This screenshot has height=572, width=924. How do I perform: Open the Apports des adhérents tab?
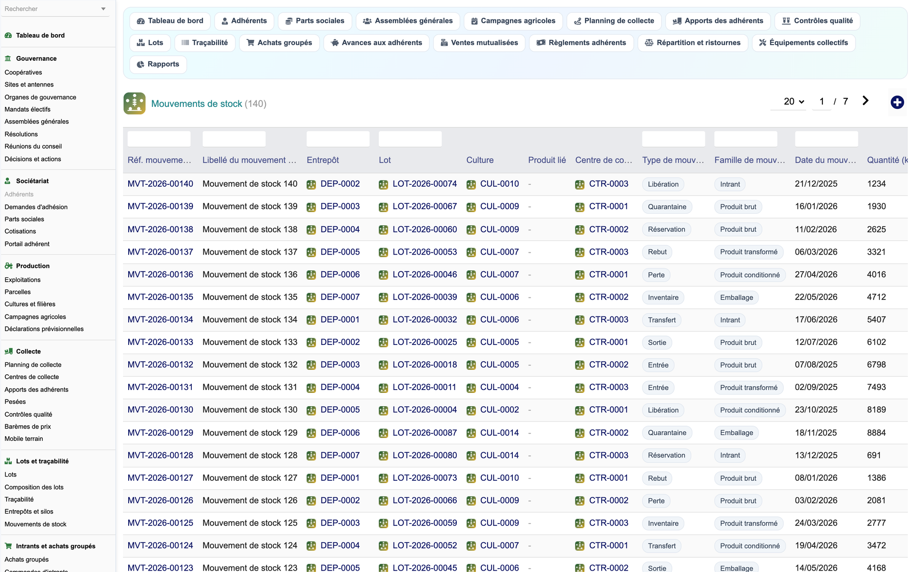click(x=718, y=21)
